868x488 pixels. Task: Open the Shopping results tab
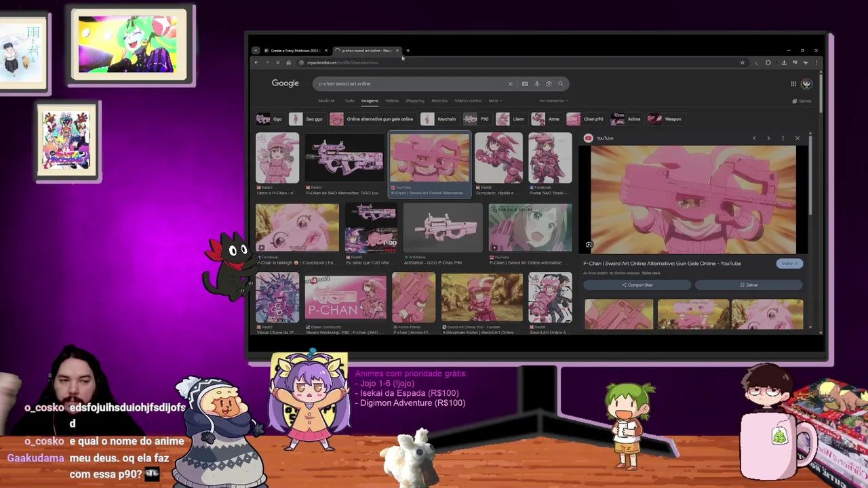click(415, 101)
